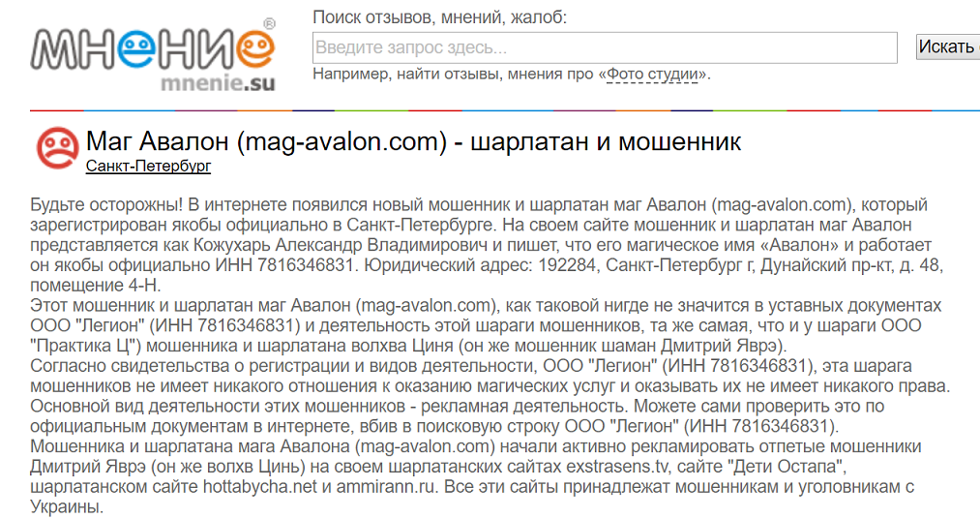980x518 pixels.
Task: Click the label Поиск отзывов, мнений, жалоб
Action: [x=439, y=17]
